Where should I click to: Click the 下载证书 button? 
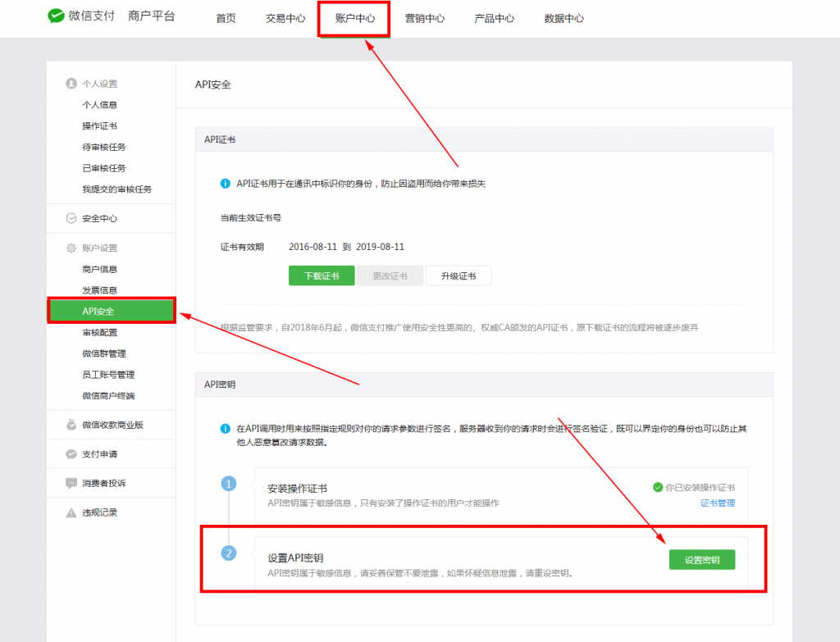(x=322, y=275)
